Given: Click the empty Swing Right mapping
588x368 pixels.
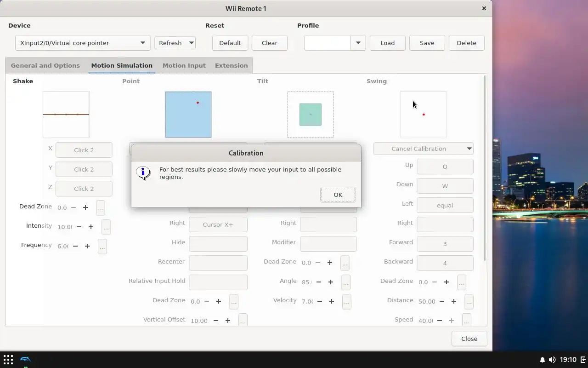Looking at the screenshot, I should (x=445, y=224).
